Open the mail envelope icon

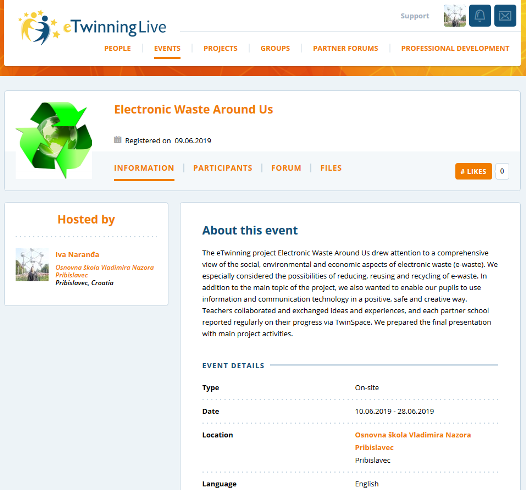(x=505, y=16)
